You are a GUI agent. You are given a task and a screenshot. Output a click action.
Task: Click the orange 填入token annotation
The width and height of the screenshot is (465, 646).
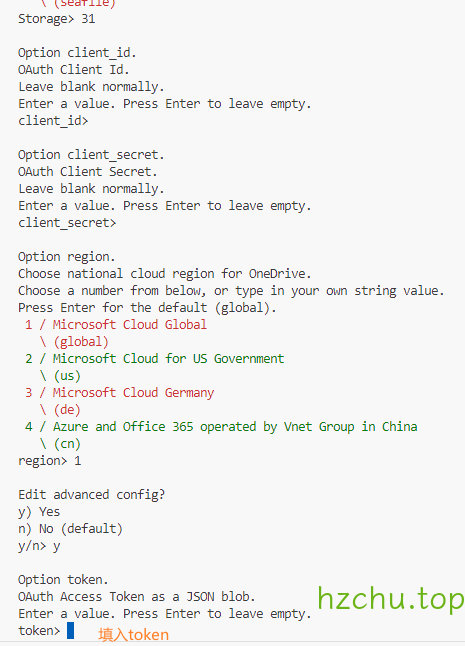click(x=133, y=635)
